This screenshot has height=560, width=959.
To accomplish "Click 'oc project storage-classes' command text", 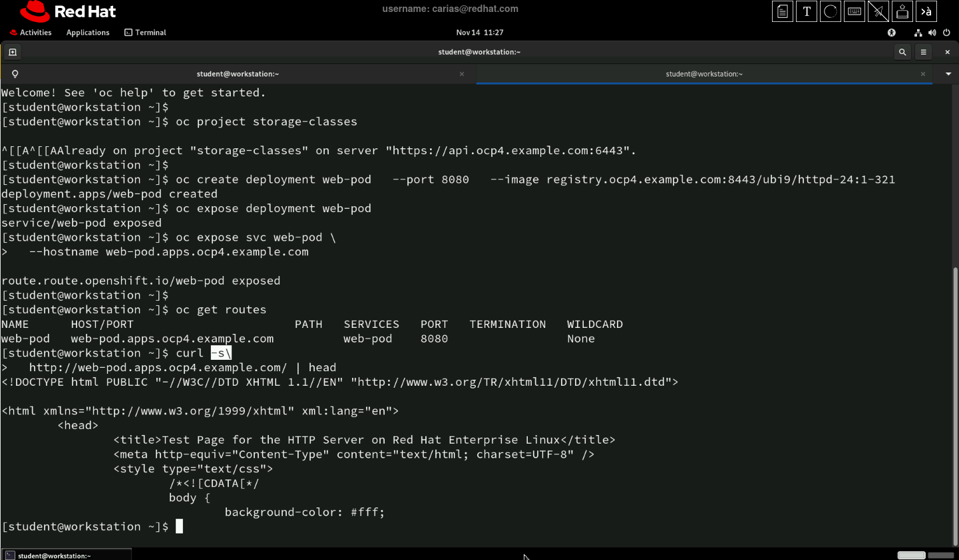I will click(266, 122).
